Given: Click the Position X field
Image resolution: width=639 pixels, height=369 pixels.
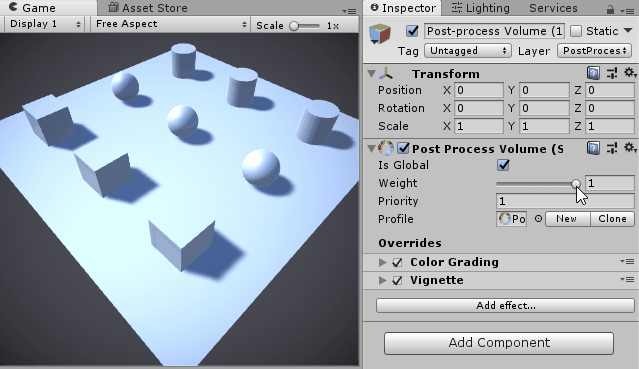Looking at the screenshot, I should (x=479, y=90).
